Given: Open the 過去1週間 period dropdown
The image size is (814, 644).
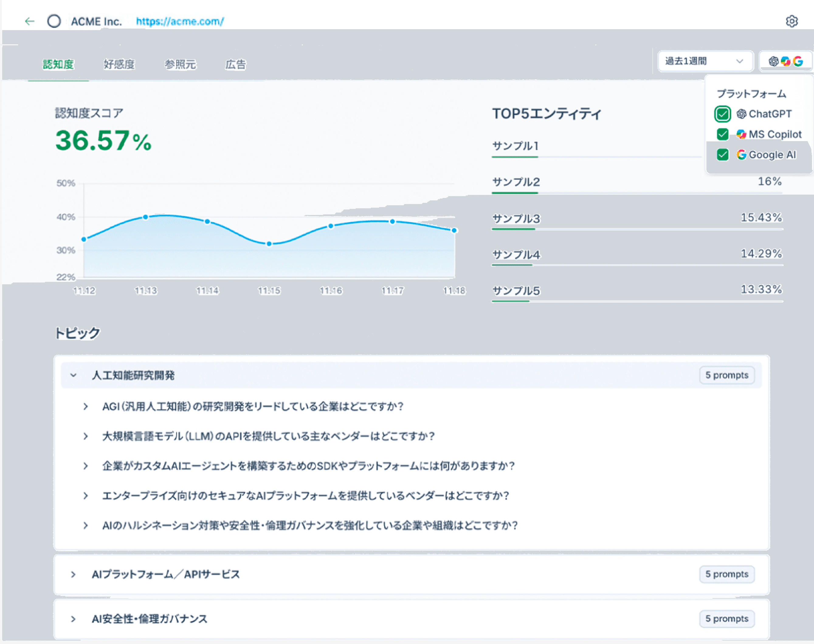Looking at the screenshot, I should 705,61.
